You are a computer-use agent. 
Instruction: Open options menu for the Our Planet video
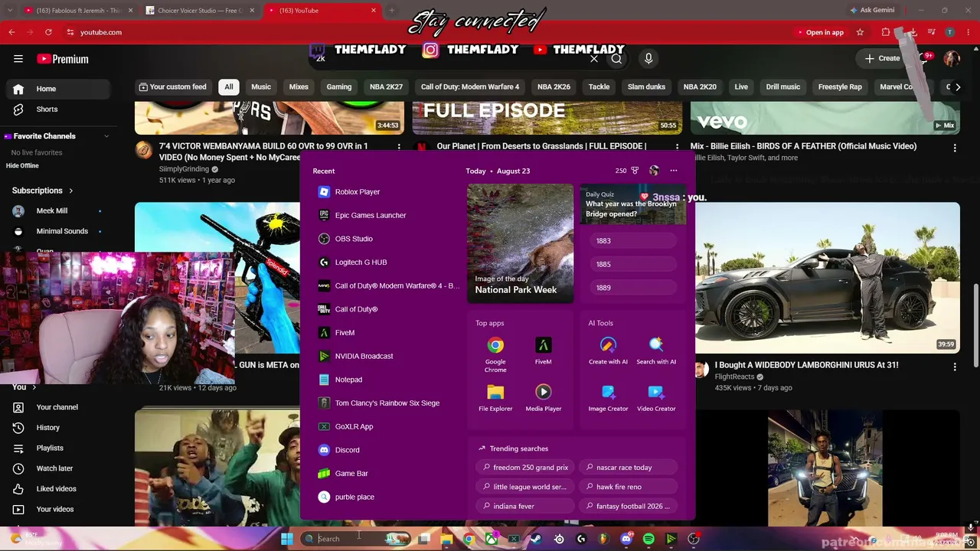tap(677, 147)
